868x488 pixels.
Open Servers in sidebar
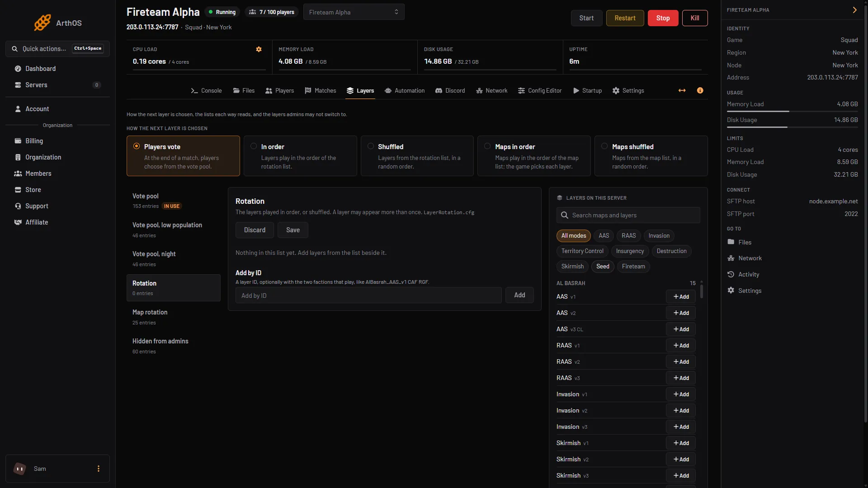coord(57,85)
